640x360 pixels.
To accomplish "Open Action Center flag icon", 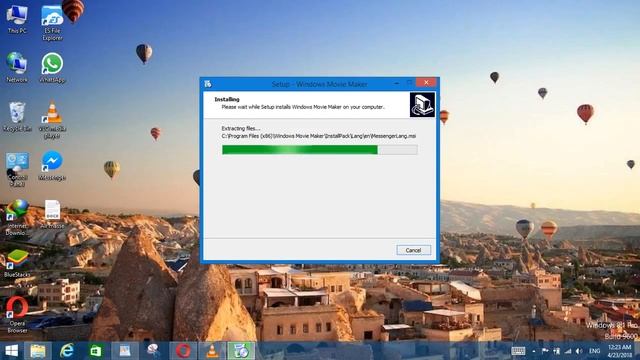I will point(545,351).
